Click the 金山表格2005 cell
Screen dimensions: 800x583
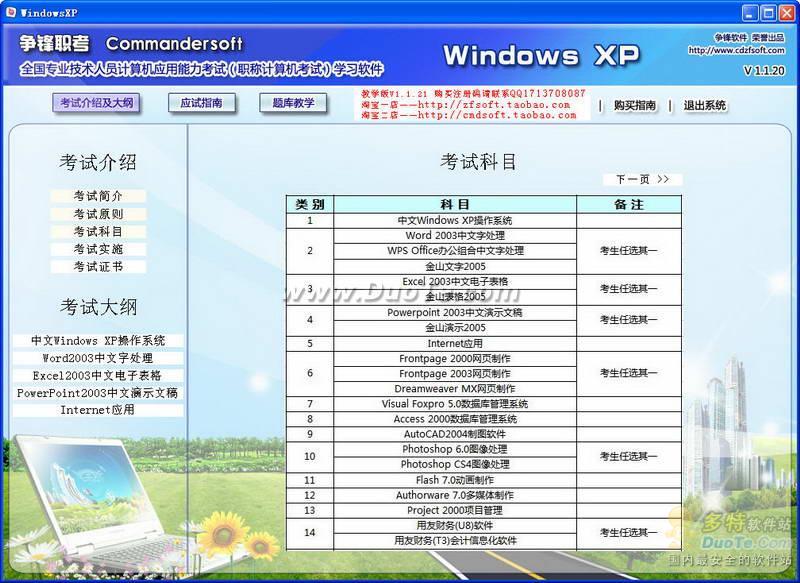[x=455, y=297]
